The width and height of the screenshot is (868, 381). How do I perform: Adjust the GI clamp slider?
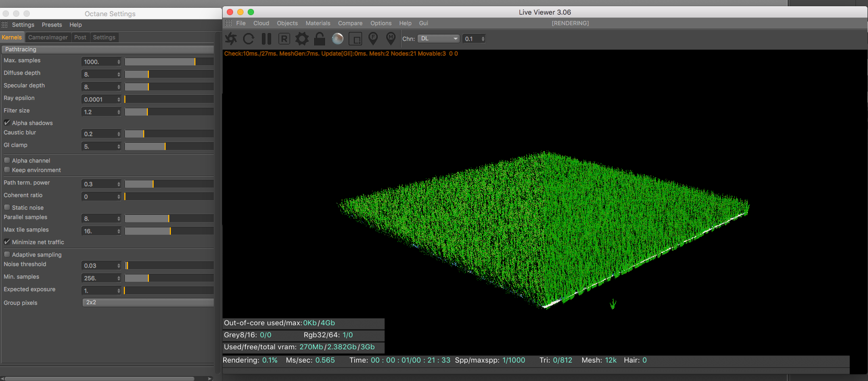(169, 146)
